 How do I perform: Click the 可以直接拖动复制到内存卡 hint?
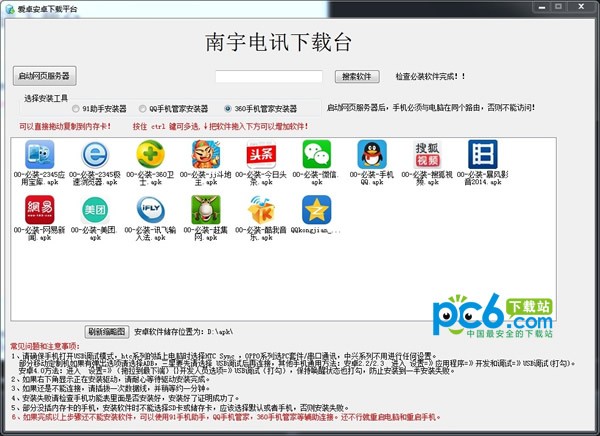pos(65,126)
